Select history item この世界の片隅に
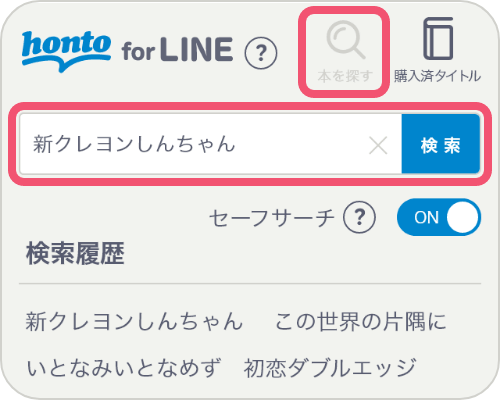This screenshot has height=400, width=500. coord(360,321)
